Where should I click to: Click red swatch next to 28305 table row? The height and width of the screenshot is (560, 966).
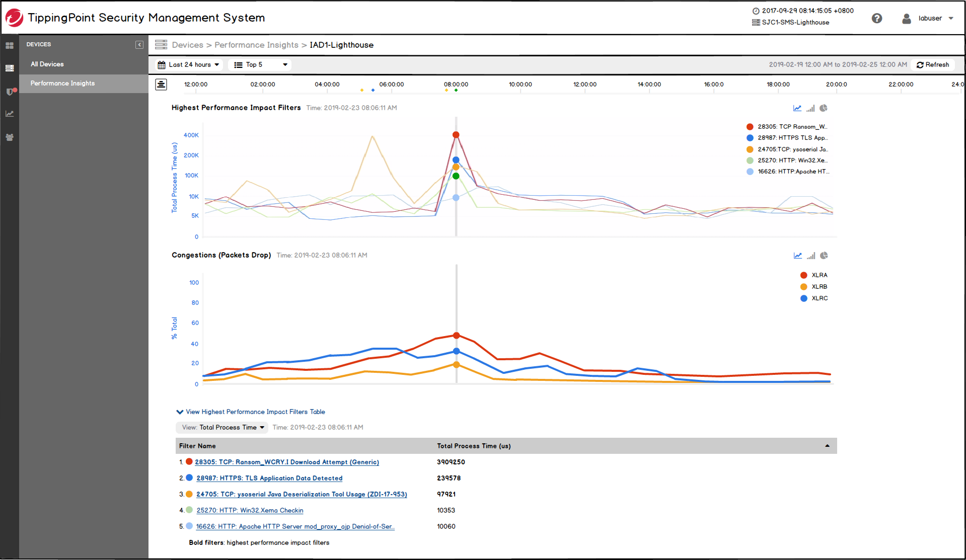coord(189,461)
